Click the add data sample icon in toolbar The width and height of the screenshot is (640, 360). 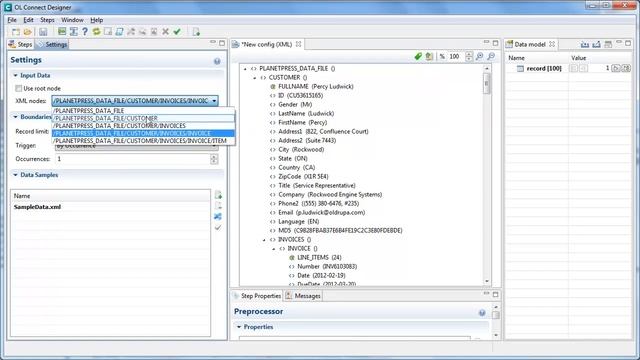[196, 32]
